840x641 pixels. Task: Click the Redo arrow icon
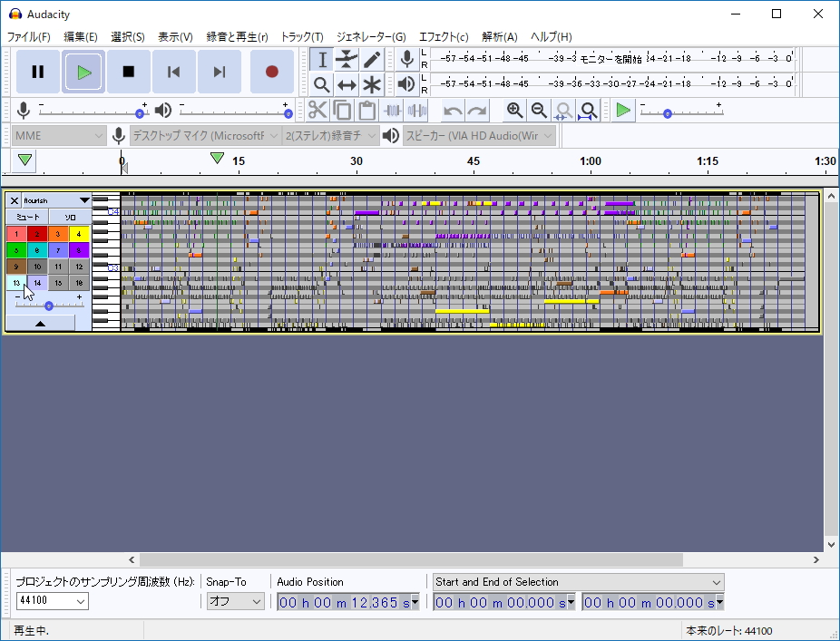coord(477,111)
